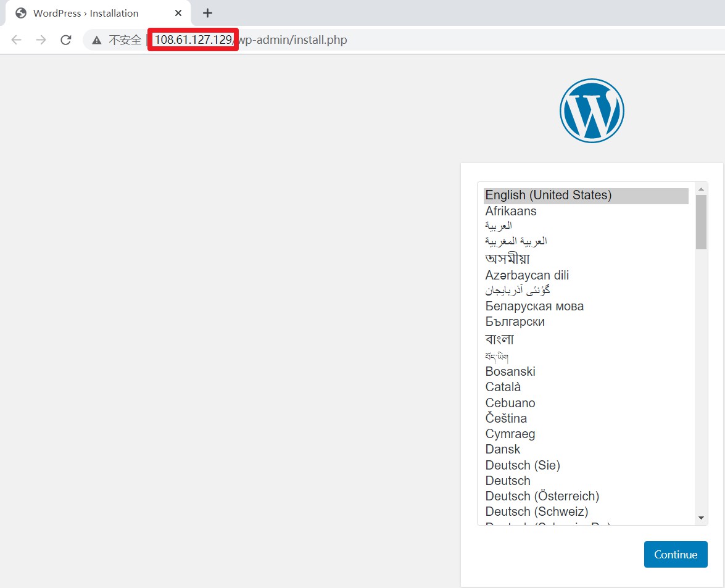Choose العربية المغربية from the list
The height and width of the screenshot is (588, 725).
pos(586,241)
